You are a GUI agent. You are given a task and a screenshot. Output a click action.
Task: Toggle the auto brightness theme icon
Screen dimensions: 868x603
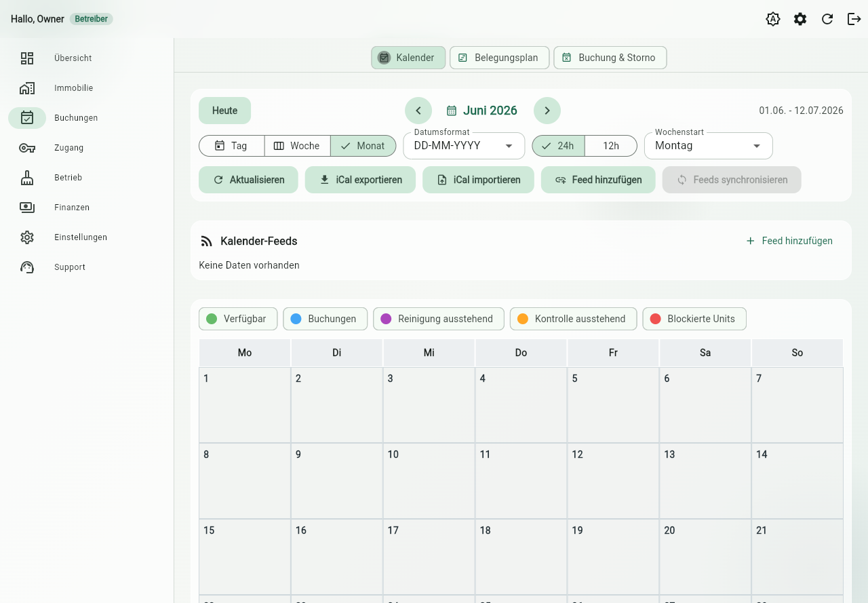coord(773,19)
